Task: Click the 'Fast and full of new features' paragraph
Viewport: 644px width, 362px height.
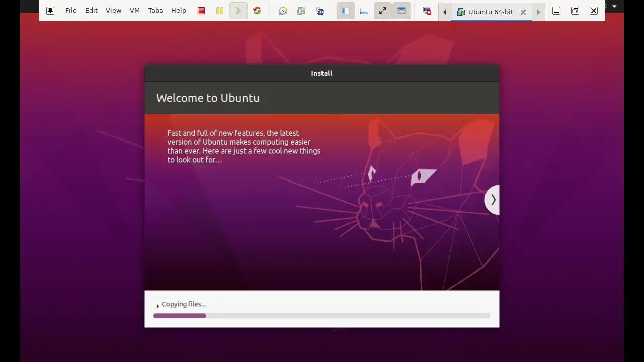Action: (x=244, y=146)
